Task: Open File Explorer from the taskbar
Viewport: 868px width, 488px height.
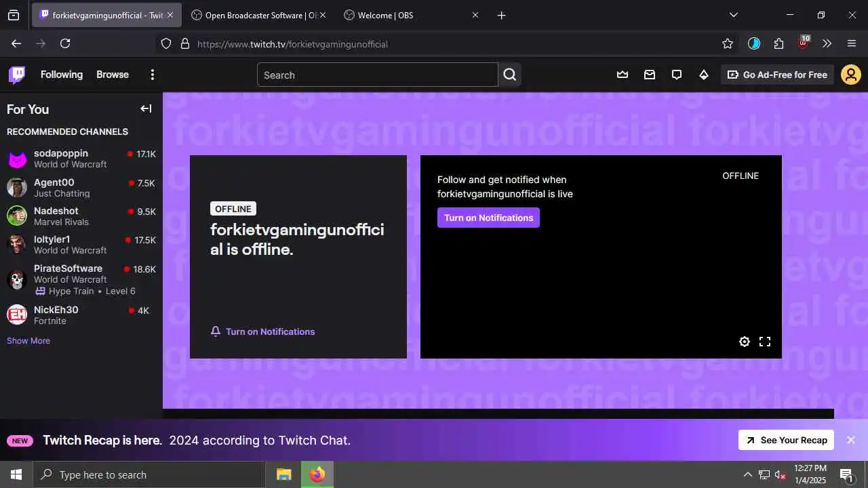Action: pos(284,474)
